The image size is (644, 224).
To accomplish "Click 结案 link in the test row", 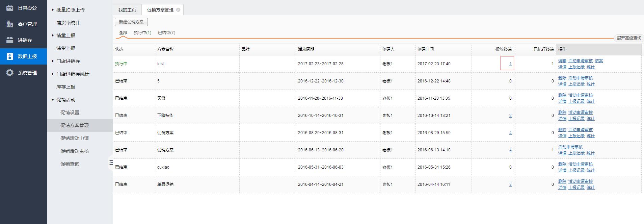I will click(x=598, y=61).
